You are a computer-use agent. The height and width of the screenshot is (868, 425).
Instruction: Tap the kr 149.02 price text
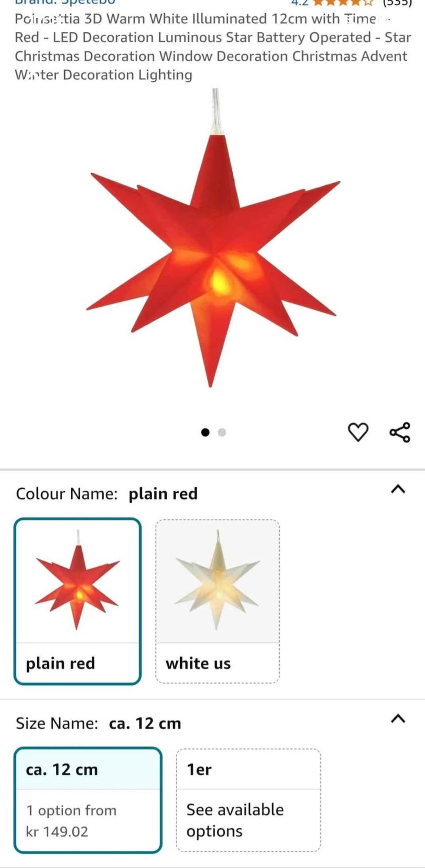pos(57,832)
